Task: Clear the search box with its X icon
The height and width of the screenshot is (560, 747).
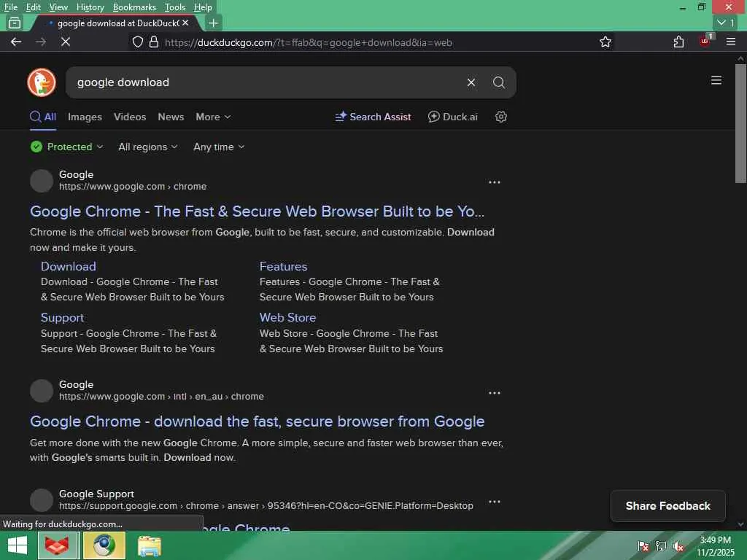Action: (x=471, y=82)
